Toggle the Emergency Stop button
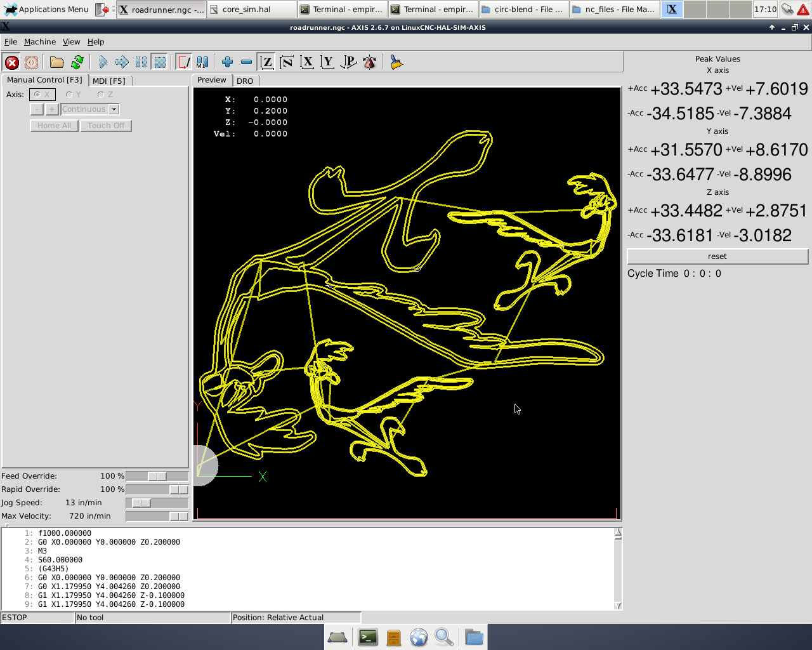This screenshot has width=812, height=650. [x=11, y=62]
